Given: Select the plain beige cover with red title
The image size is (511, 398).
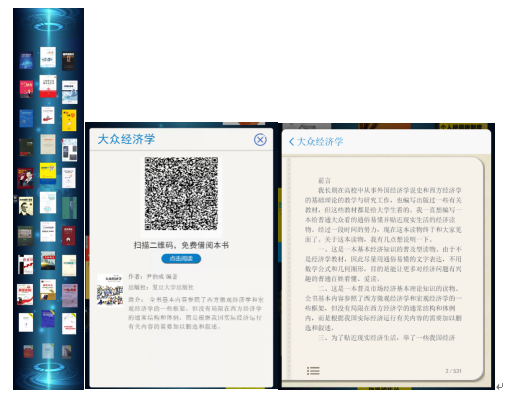Looking at the screenshot, I should [48, 144].
